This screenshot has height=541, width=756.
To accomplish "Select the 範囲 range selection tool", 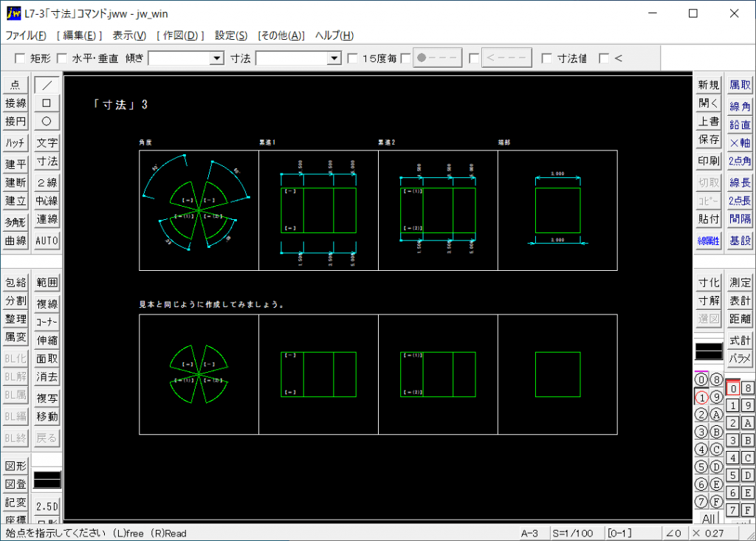I will pyautogui.click(x=47, y=283).
